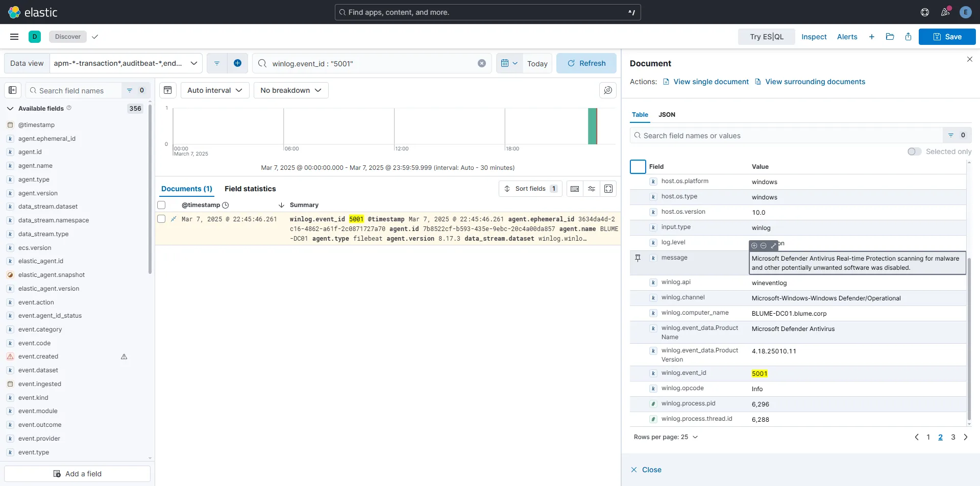
Task: Switch to the JSON tab
Action: [x=667, y=115]
